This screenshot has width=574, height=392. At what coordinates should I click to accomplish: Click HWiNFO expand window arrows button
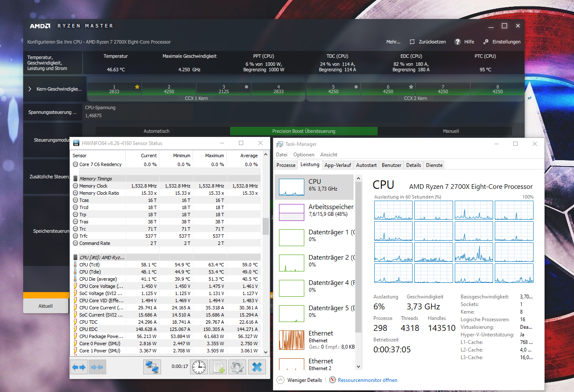tap(79, 367)
